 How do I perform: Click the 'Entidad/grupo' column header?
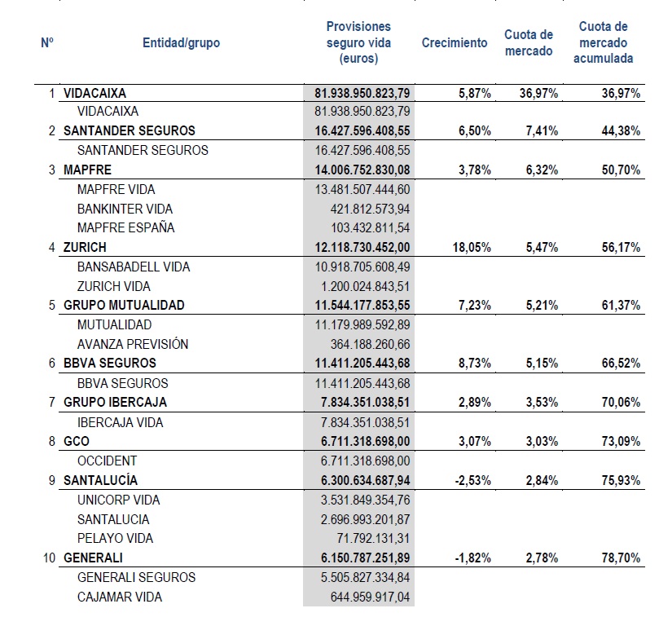(181, 42)
